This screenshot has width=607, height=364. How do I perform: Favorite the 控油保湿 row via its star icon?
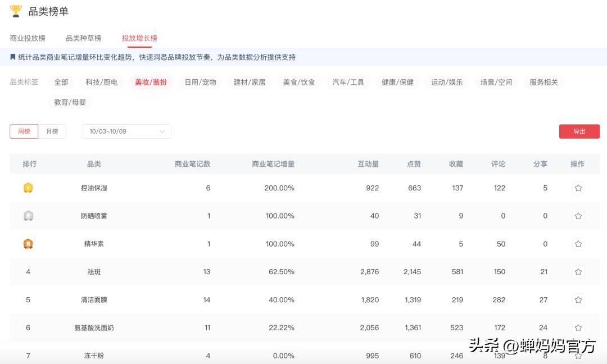578,188
